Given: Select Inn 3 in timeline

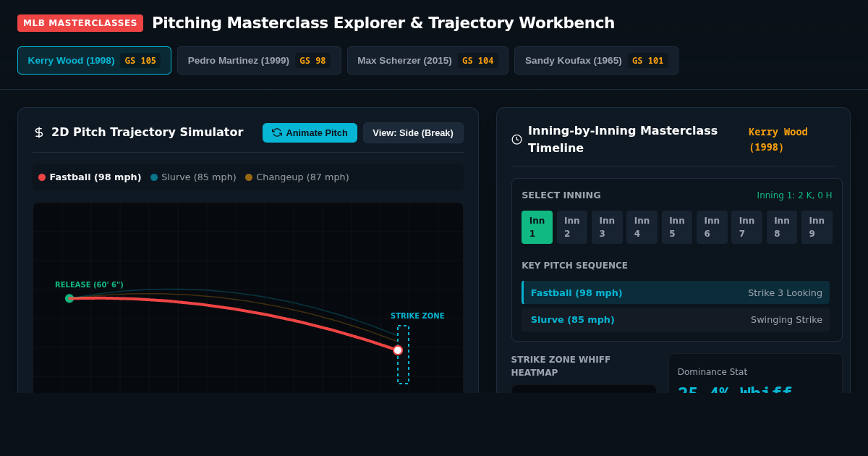Looking at the screenshot, I should 607,227.
